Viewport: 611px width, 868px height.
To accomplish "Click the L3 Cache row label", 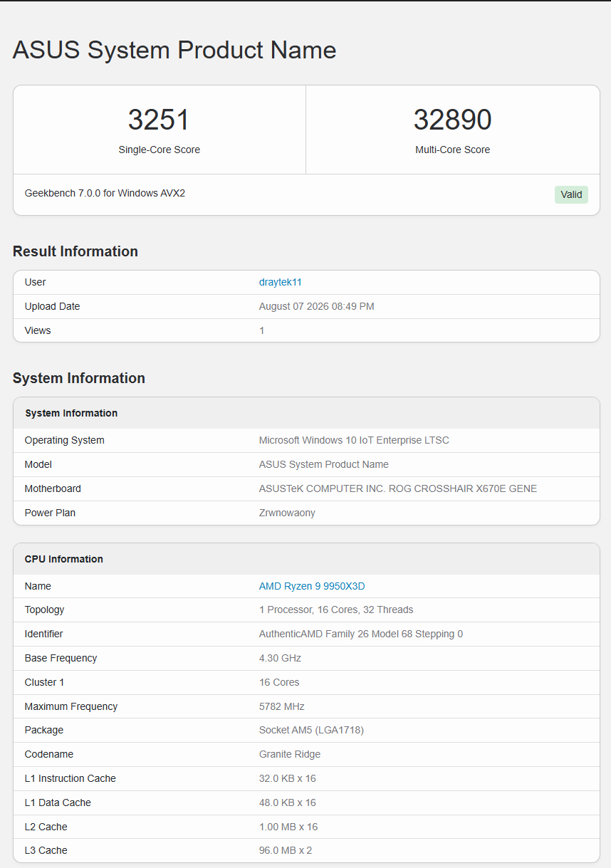I will click(x=46, y=850).
